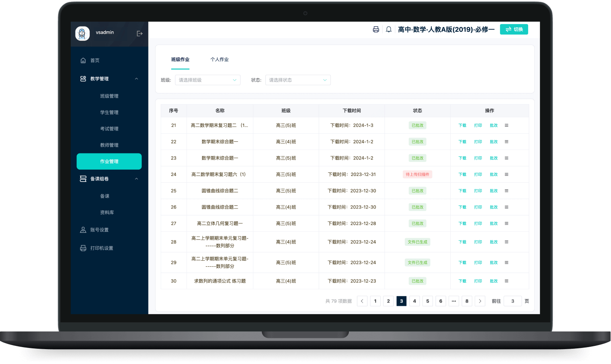The height and width of the screenshot is (364, 611).
Task: Open the more menu icon in row 29
Action: click(x=506, y=262)
